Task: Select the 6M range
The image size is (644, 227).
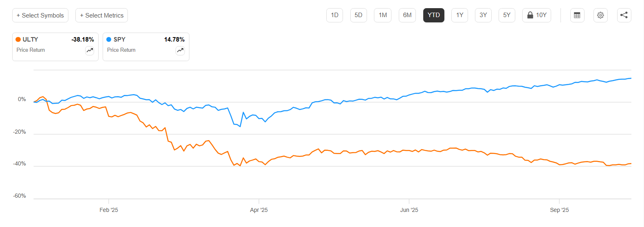Action: (407, 15)
